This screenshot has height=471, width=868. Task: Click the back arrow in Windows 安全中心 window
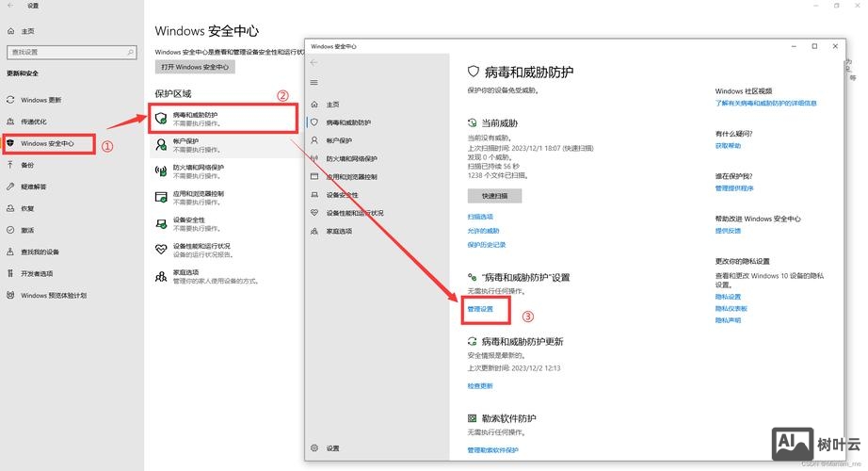[x=313, y=62]
